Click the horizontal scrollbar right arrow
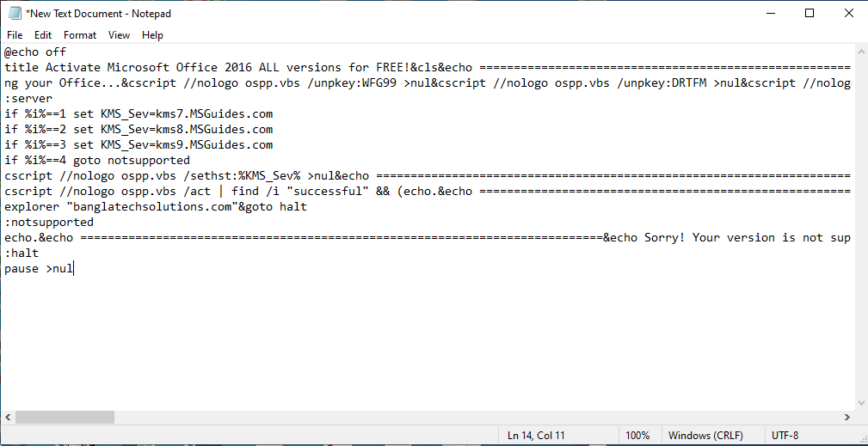This screenshot has height=446, width=868. [847, 418]
